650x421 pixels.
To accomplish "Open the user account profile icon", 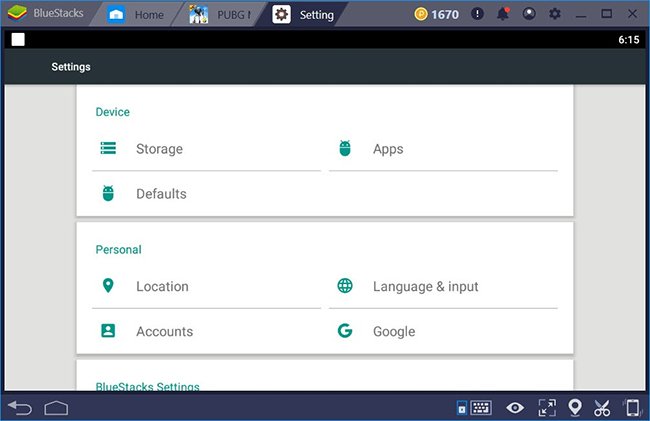I will pyautogui.click(x=529, y=14).
